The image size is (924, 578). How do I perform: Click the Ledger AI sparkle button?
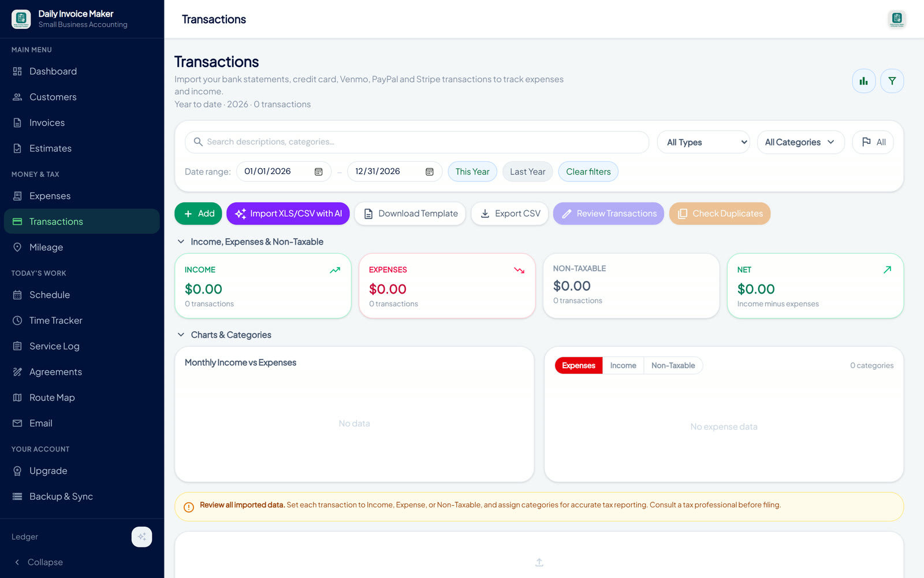tap(142, 537)
